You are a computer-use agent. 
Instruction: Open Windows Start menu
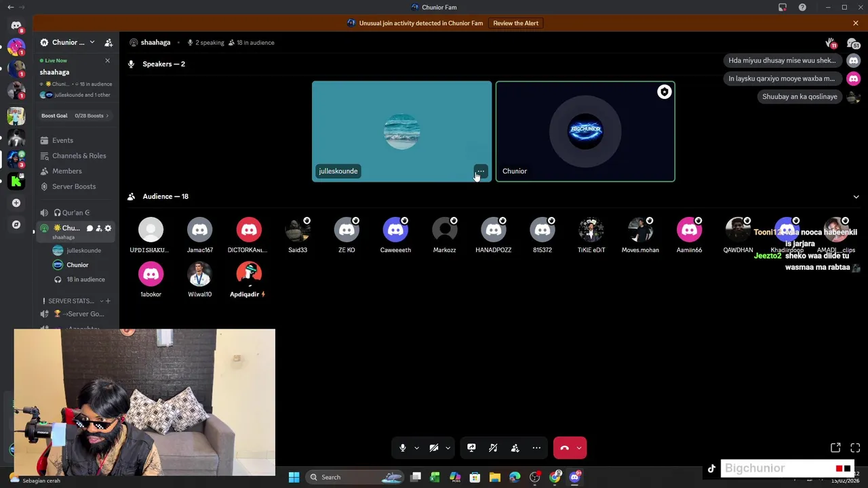pyautogui.click(x=294, y=477)
